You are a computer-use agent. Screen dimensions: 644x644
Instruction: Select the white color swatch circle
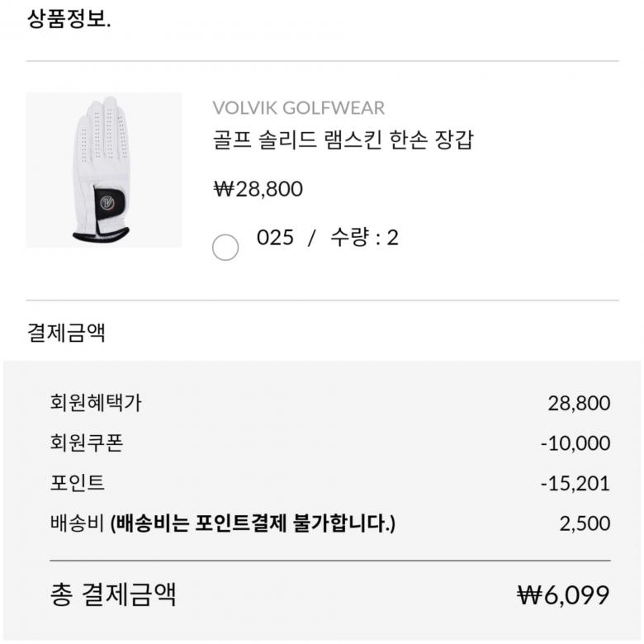(x=225, y=247)
